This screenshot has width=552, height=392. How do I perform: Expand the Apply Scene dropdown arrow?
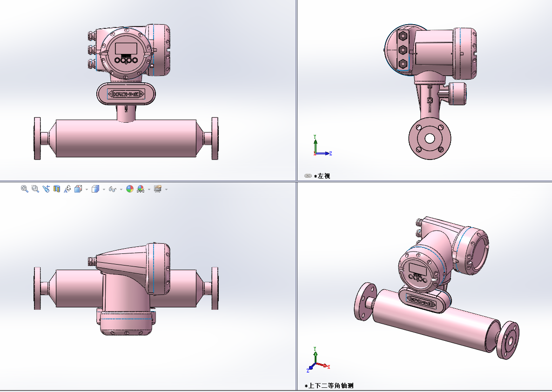149,190
